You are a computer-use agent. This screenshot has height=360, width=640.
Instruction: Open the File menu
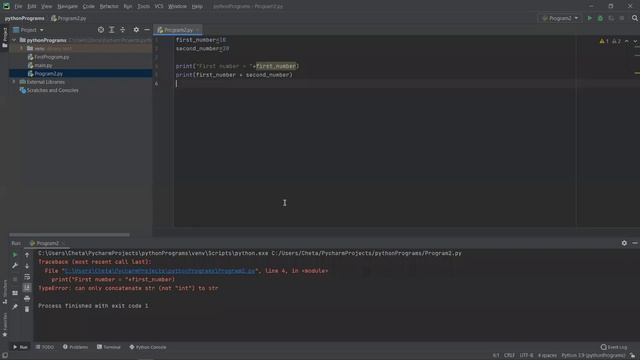18,6
